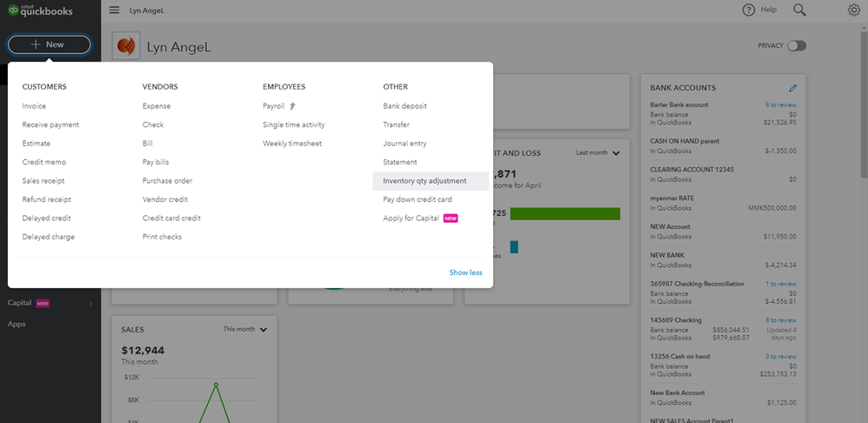This screenshot has width=868, height=423.
Task: Choose Transfer under Other
Action: tap(396, 124)
